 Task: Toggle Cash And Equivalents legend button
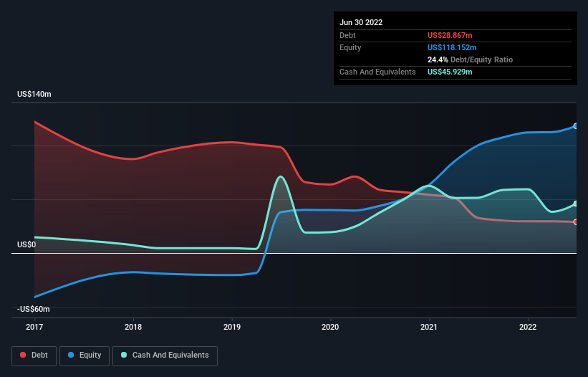(x=165, y=355)
